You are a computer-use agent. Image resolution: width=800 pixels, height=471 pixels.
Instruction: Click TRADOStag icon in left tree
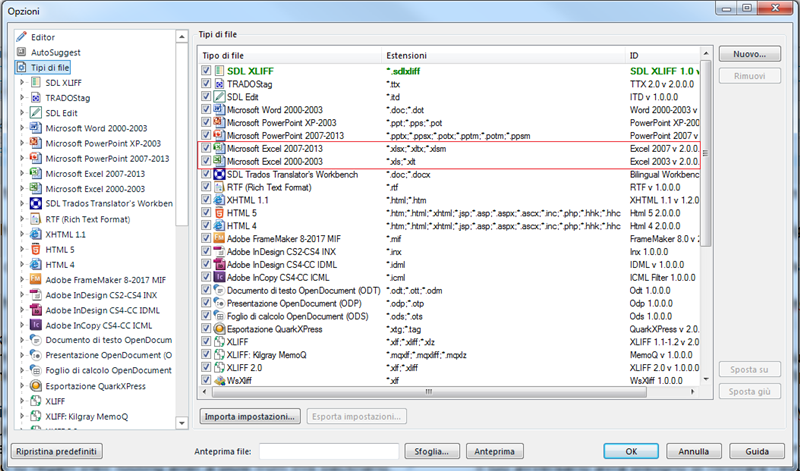click(x=36, y=97)
